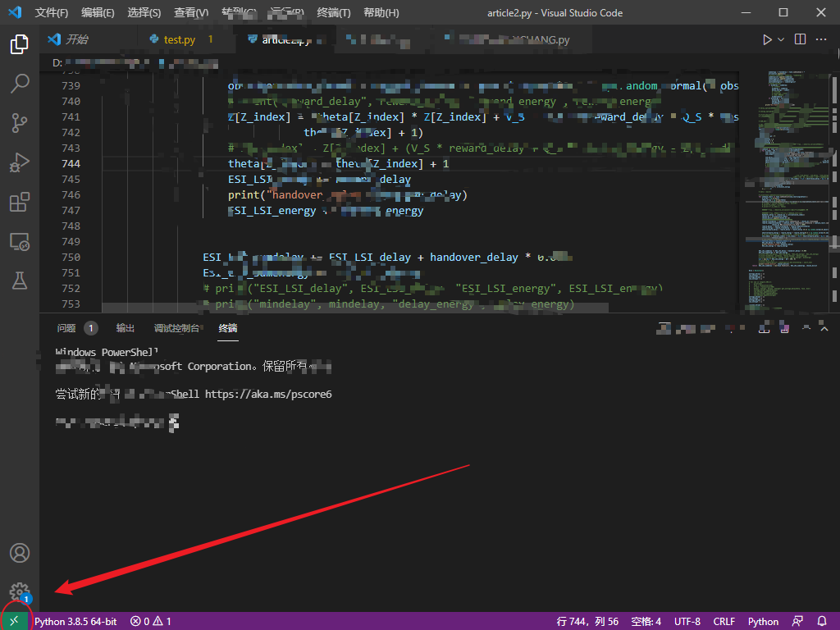
Task: Open the 选择(S) menu
Action: (144, 13)
